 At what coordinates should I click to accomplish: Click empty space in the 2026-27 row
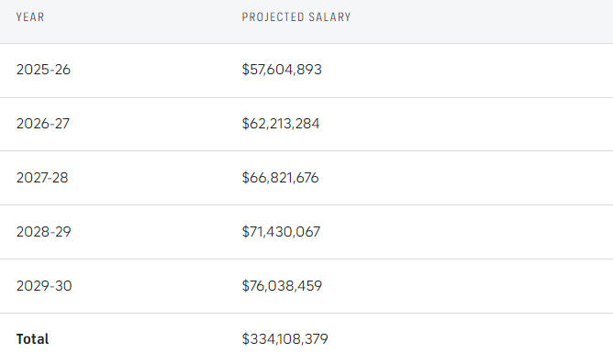pos(469,124)
